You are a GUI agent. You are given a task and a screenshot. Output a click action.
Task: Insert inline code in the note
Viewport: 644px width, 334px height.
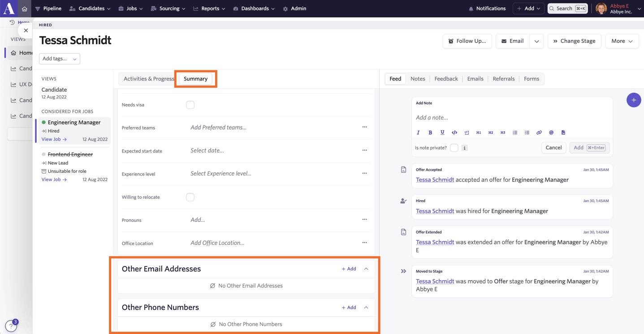(x=454, y=133)
